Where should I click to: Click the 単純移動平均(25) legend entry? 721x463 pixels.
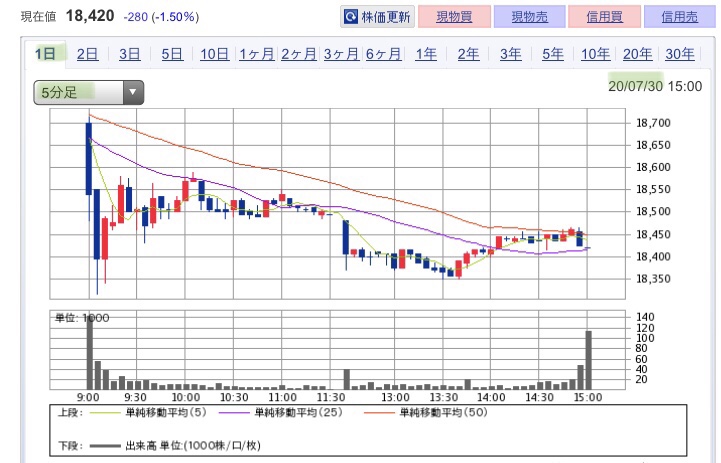(281, 412)
